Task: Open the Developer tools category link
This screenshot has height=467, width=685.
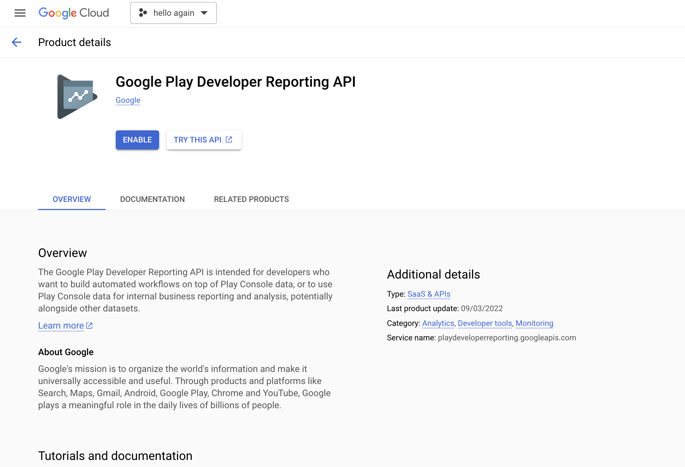Action: click(484, 323)
